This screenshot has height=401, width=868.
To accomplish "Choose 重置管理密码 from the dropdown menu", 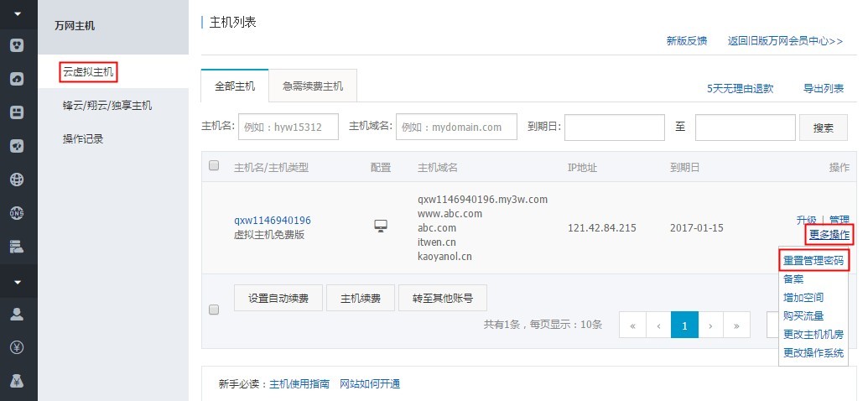I will tap(813, 261).
